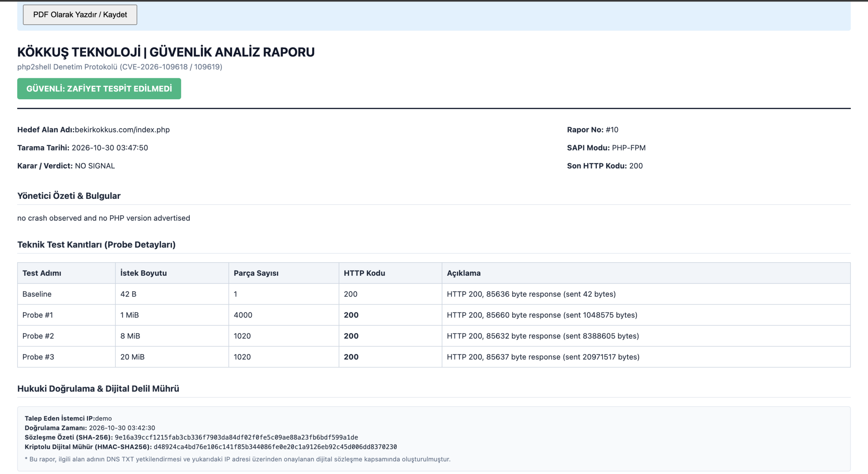Click the 'no crash observed' summary text
This screenshot has height=474, width=868.
click(104, 218)
